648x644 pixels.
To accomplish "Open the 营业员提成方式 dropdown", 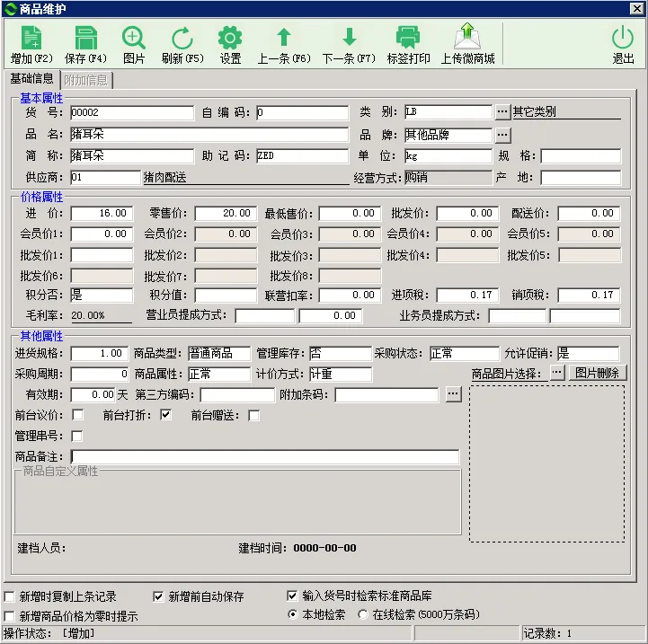I will tap(264, 316).
